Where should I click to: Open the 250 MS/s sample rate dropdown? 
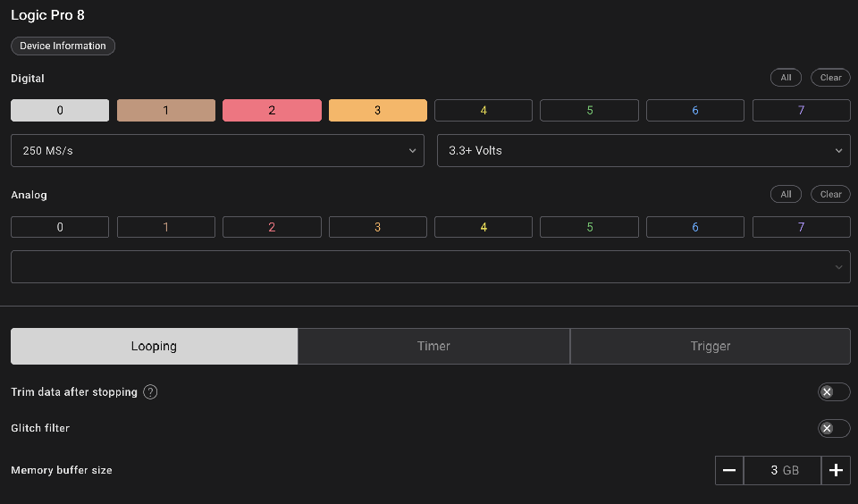coord(218,150)
